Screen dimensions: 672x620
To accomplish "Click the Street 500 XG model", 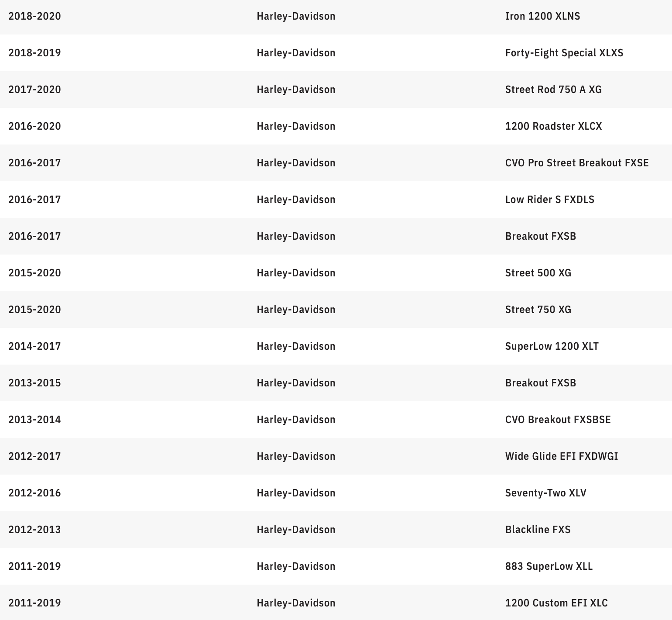I will 538,273.
